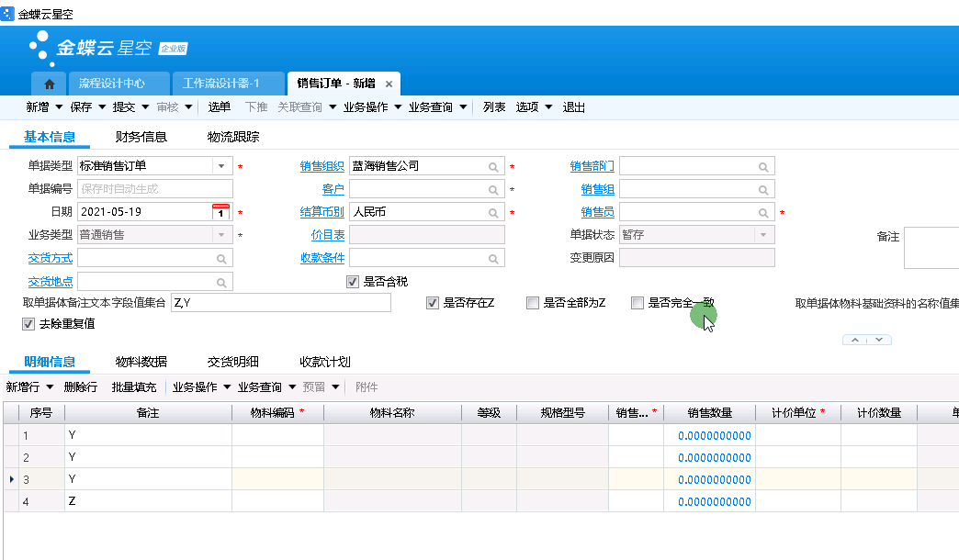Expand 单据状态 dropdown
Image resolution: width=959 pixels, height=560 pixels.
click(x=763, y=235)
